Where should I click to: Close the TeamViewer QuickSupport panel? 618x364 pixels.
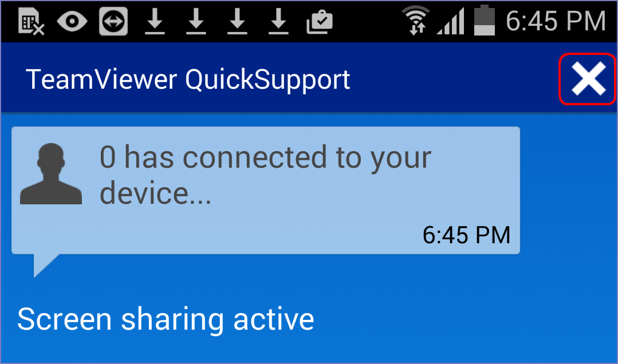click(x=588, y=79)
